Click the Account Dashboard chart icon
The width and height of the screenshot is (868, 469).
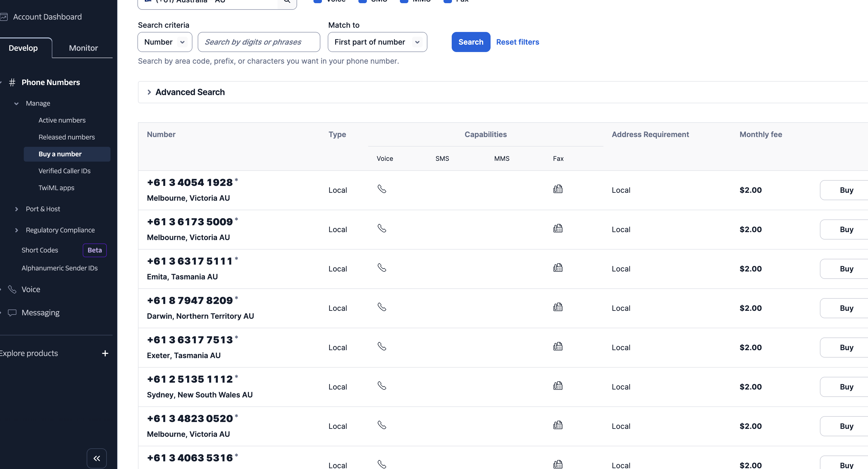(4, 17)
